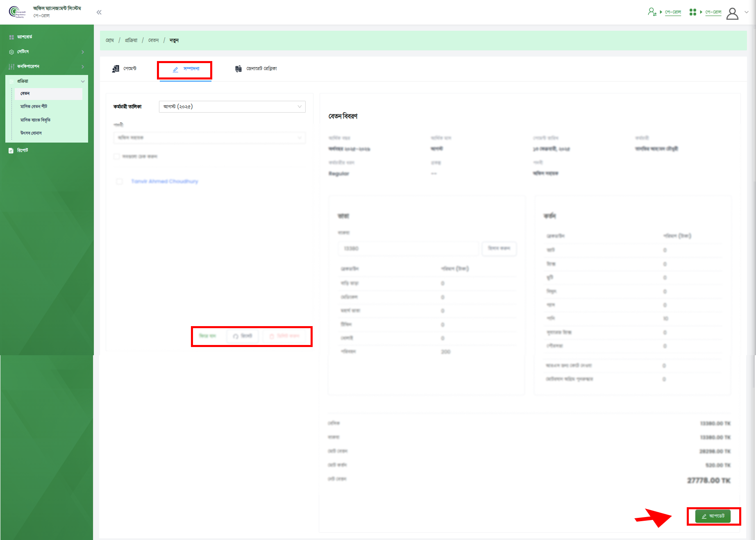
Task: Open Monthly Salary Sheet (মাসিক বেতন শীট)
Action: [x=34, y=107]
